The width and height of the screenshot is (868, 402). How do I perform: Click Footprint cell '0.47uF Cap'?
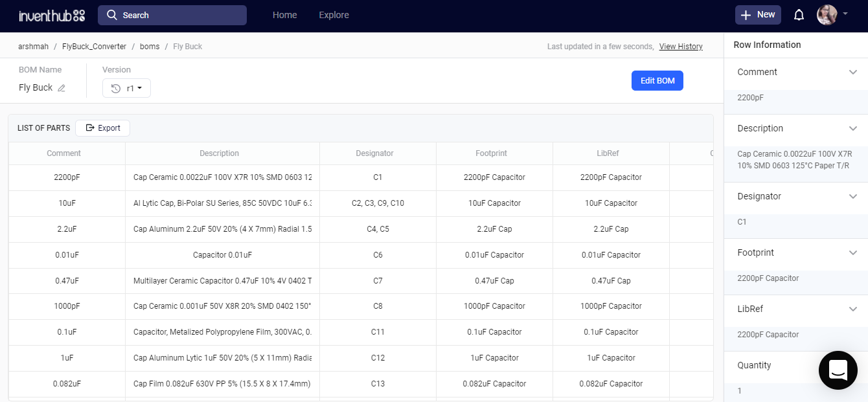494,281
